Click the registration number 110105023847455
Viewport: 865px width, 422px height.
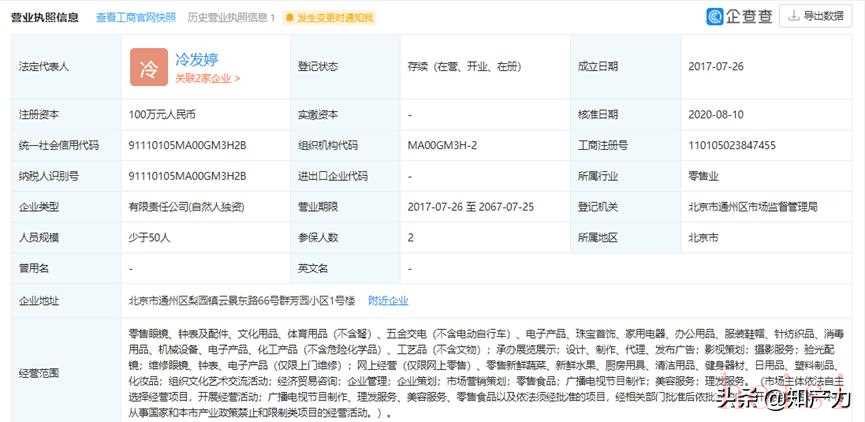732,146
